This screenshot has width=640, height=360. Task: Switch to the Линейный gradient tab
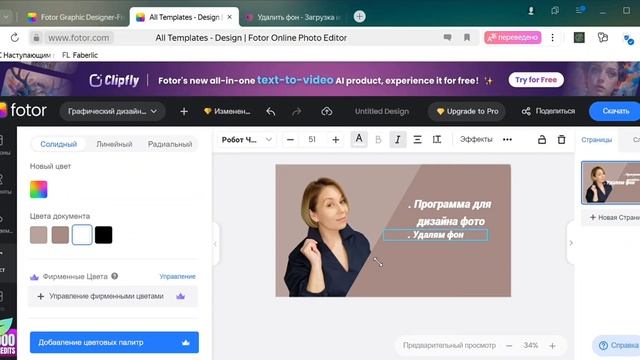(x=114, y=144)
